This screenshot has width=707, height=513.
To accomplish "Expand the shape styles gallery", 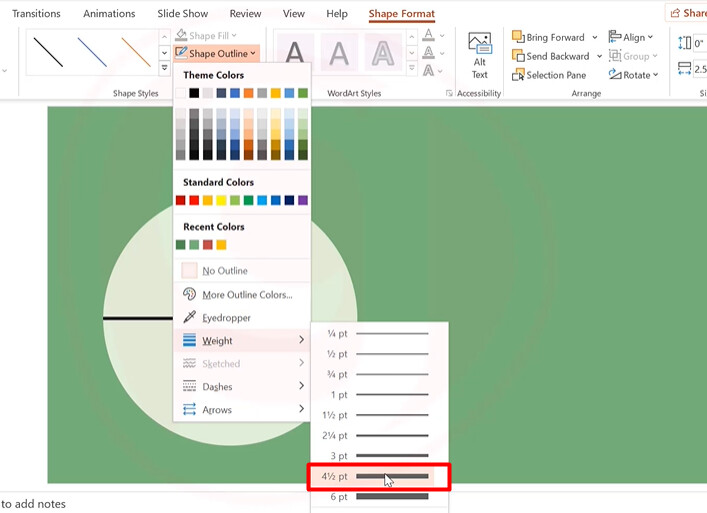I will (x=165, y=68).
